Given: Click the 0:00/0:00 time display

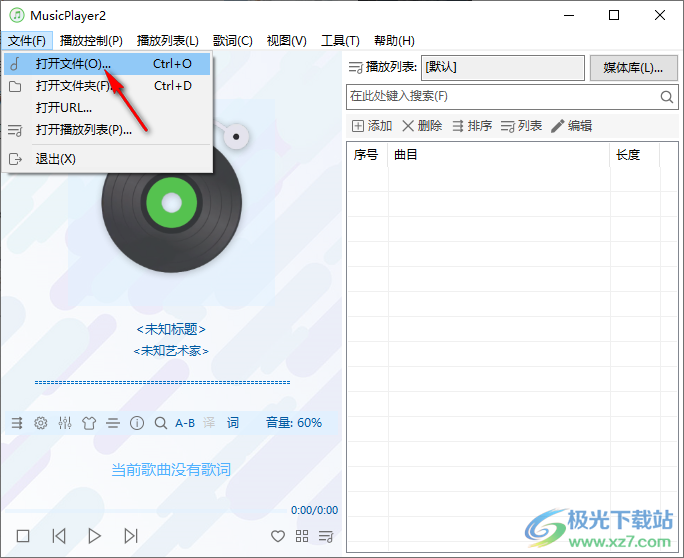Looking at the screenshot, I should 315,510.
